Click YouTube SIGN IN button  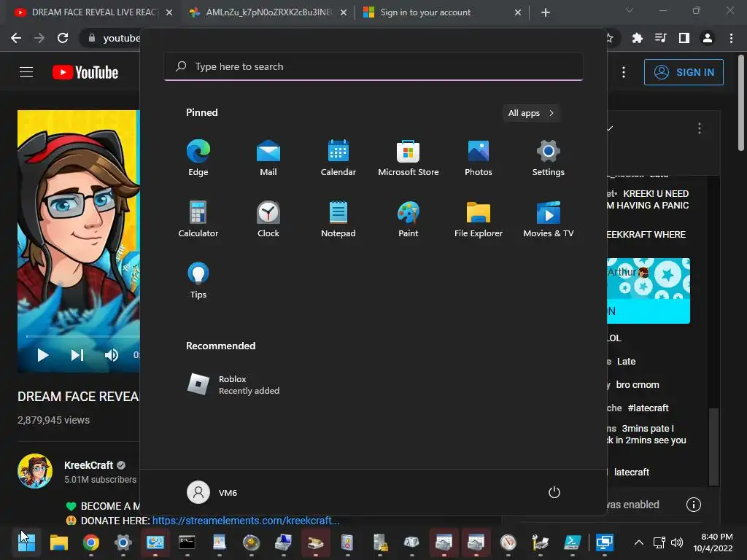coord(684,72)
